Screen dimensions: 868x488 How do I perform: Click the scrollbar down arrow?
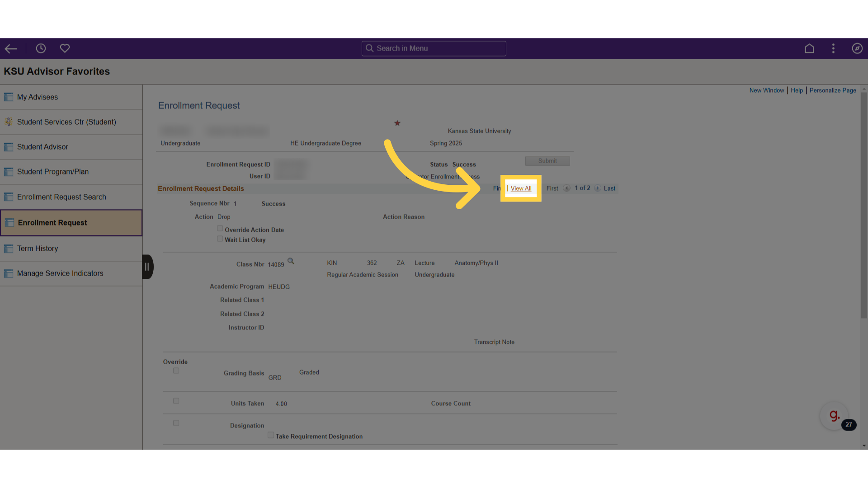864,446
